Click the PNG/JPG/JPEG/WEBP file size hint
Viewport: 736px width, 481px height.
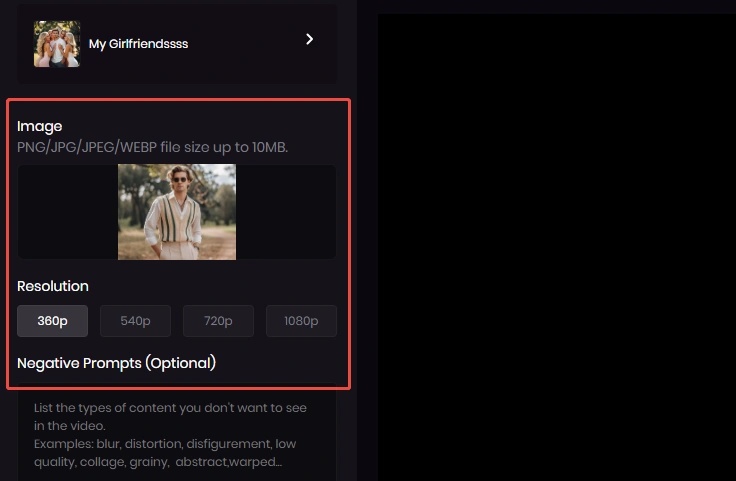pyautogui.click(x=152, y=147)
